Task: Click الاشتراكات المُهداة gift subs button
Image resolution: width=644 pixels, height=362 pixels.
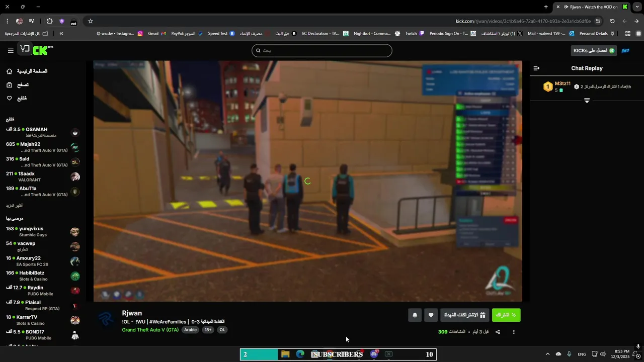Action: pos(464,315)
